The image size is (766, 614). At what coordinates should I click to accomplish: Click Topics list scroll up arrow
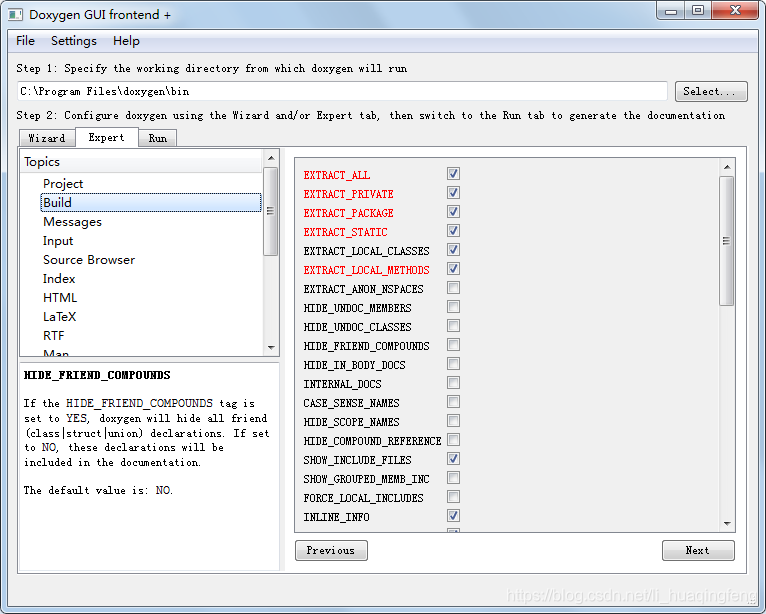coord(271,158)
